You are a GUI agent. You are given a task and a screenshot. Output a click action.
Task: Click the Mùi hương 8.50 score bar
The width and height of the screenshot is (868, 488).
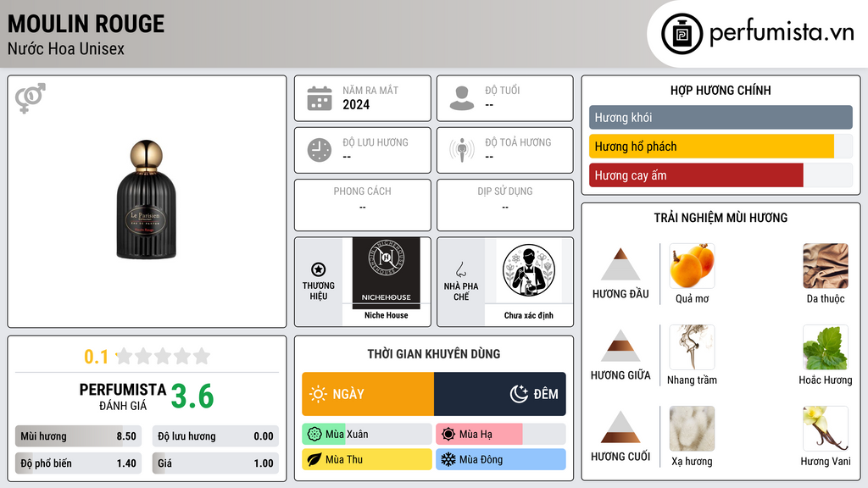click(x=78, y=436)
